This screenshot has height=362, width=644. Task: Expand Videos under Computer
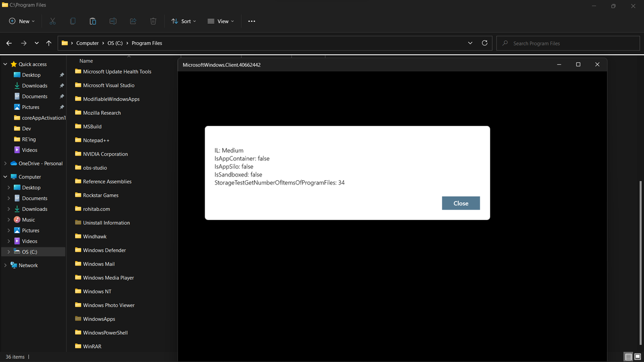(9, 241)
